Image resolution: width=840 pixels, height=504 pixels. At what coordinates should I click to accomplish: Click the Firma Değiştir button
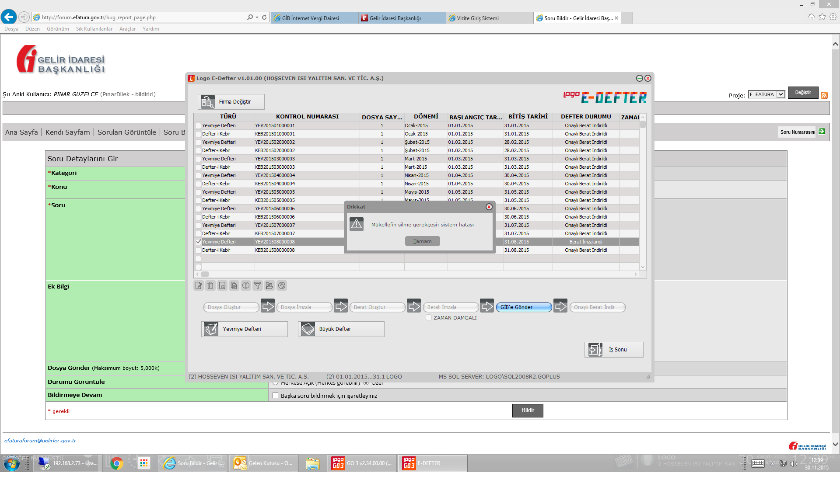pyautogui.click(x=231, y=102)
